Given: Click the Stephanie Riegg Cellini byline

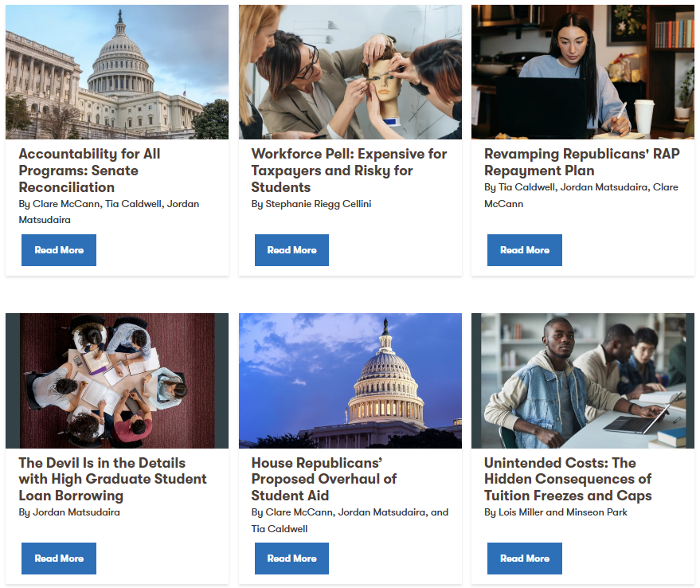Looking at the screenshot, I should (x=311, y=204).
